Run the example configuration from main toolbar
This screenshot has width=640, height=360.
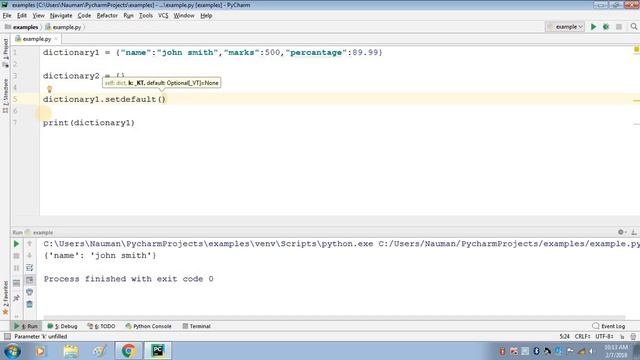pos(593,27)
